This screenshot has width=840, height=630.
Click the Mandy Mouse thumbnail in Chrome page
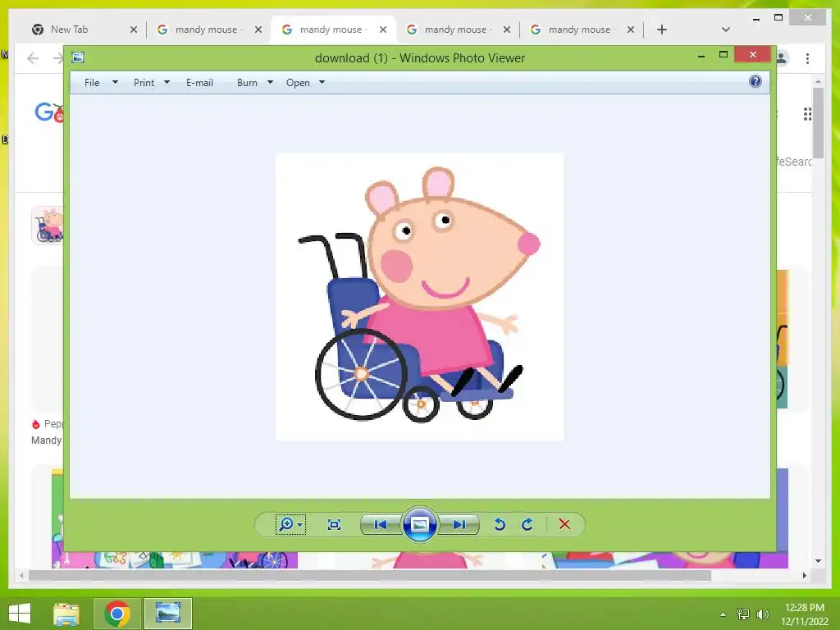[48, 225]
